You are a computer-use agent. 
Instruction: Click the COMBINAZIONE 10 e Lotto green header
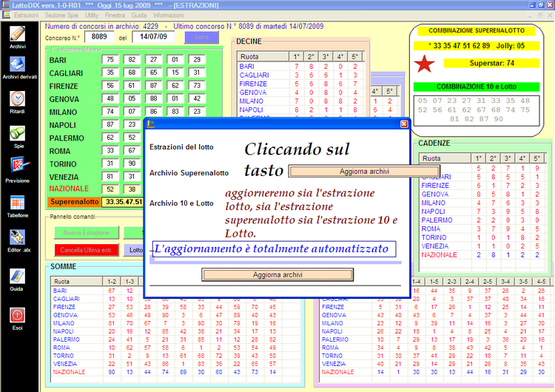pos(476,87)
